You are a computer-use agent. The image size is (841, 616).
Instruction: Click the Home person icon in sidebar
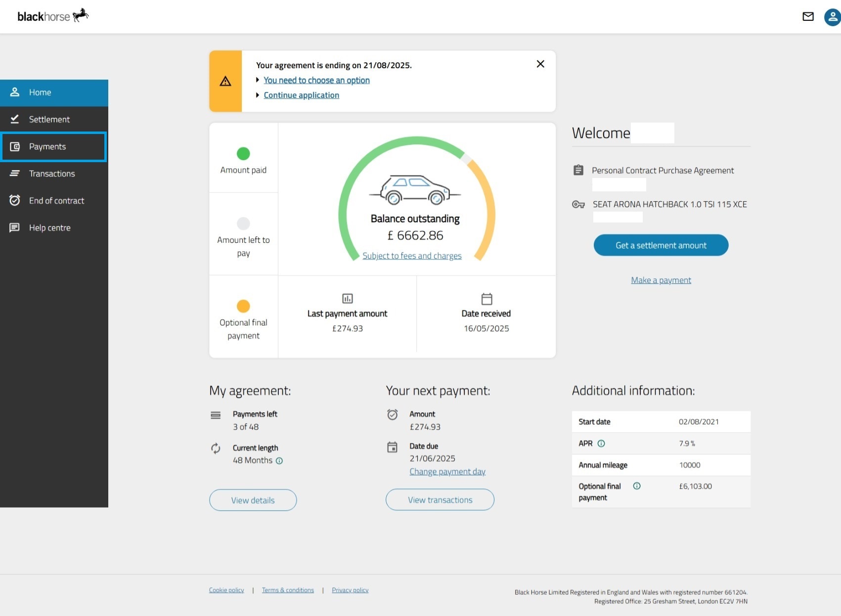pyautogui.click(x=15, y=92)
